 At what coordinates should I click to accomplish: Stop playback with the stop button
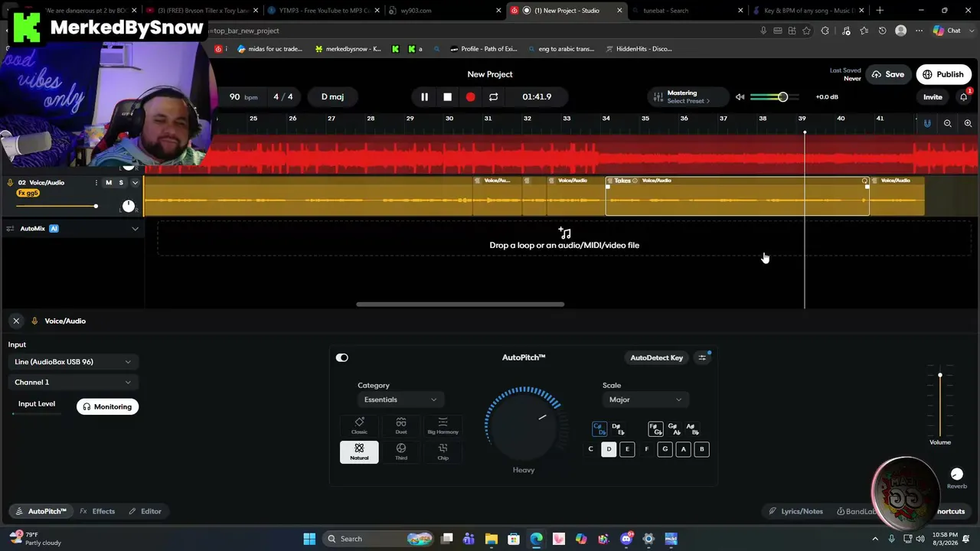point(448,97)
